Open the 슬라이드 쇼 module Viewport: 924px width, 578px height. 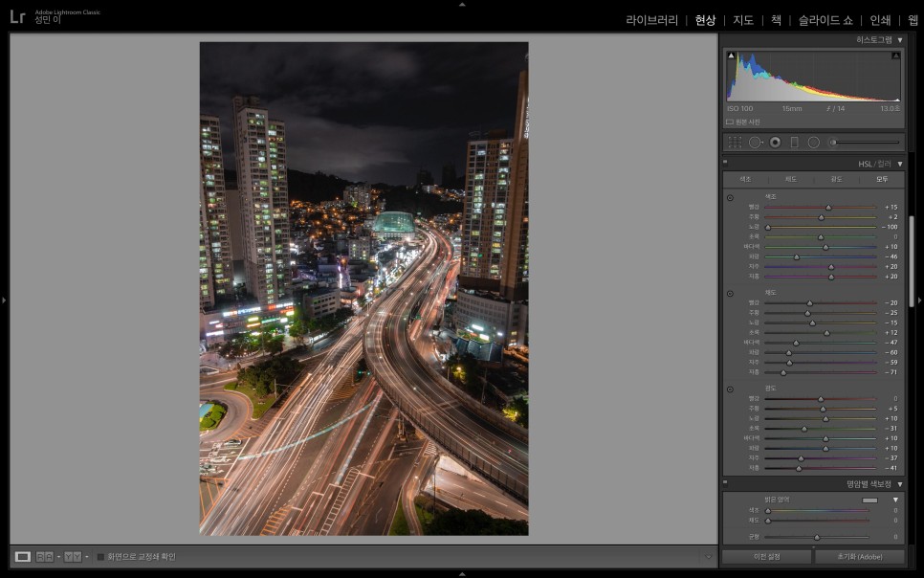pyautogui.click(x=825, y=20)
